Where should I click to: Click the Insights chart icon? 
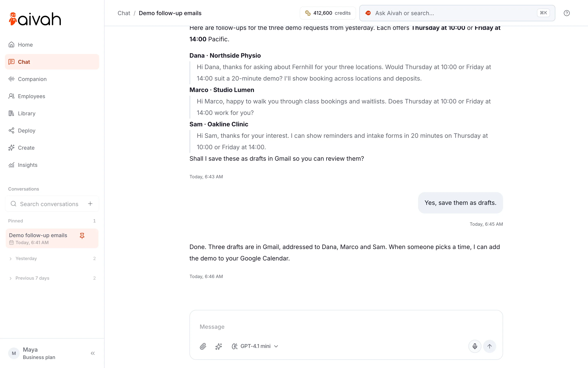(x=11, y=165)
